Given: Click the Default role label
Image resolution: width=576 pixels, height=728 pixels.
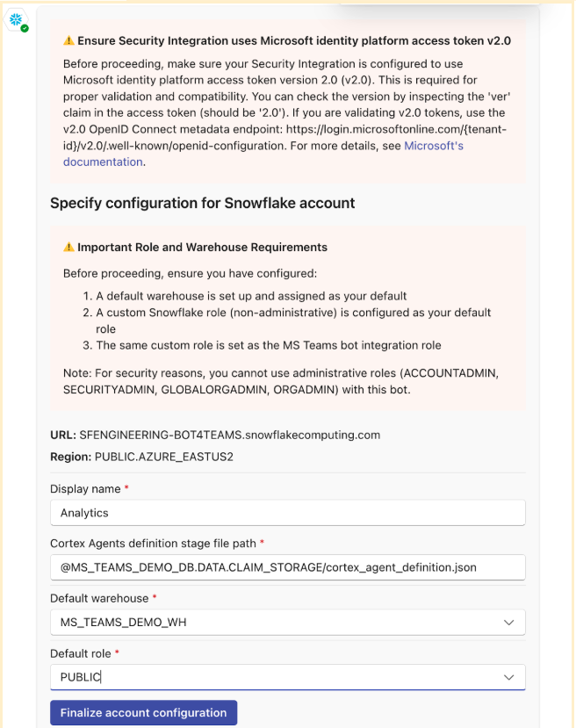Looking at the screenshot, I should (81, 653).
